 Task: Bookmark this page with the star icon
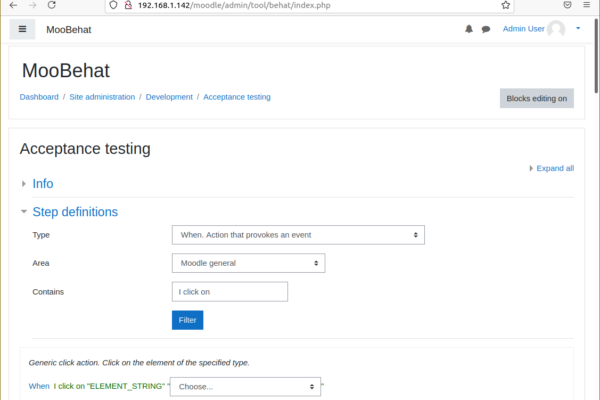pos(505,5)
